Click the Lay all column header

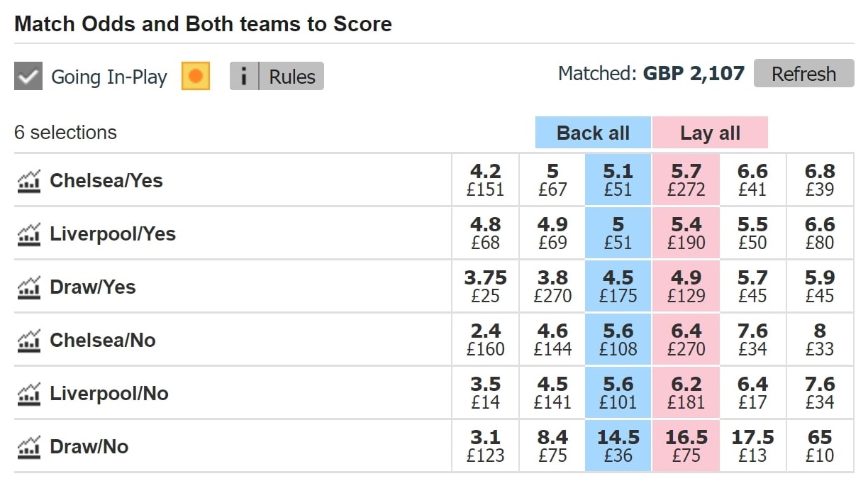tap(710, 133)
